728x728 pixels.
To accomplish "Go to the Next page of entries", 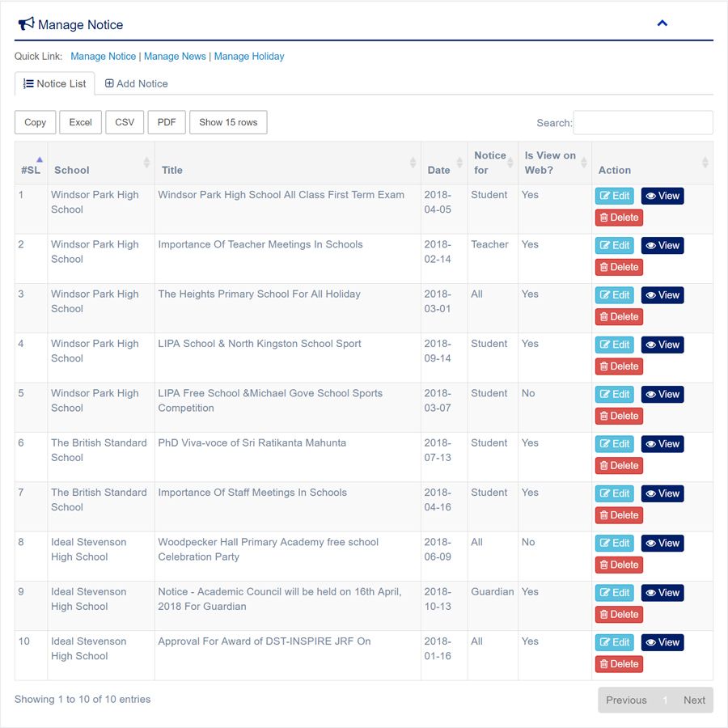I will pyautogui.click(x=693, y=700).
